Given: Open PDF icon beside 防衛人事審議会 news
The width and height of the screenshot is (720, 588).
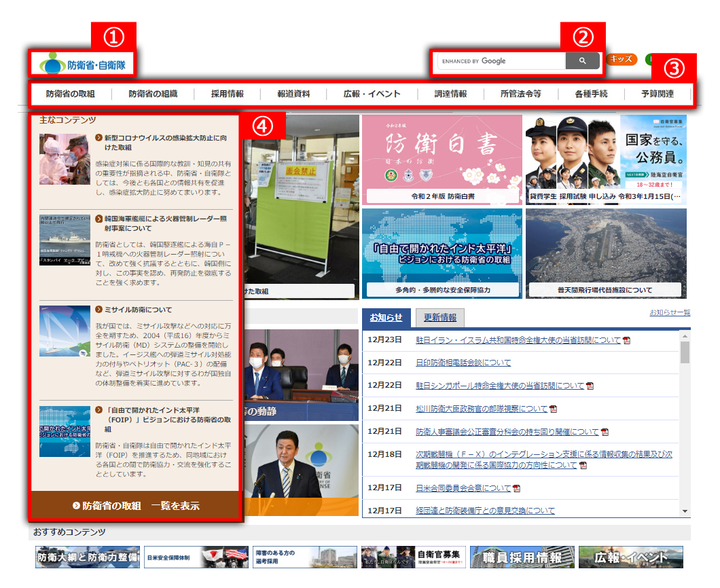Looking at the screenshot, I should 605,432.
